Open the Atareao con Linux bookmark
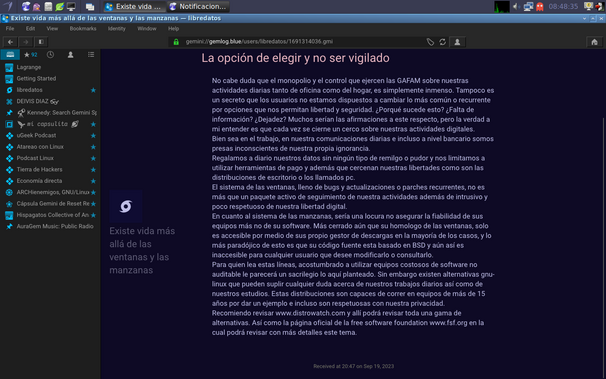 tap(50, 147)
